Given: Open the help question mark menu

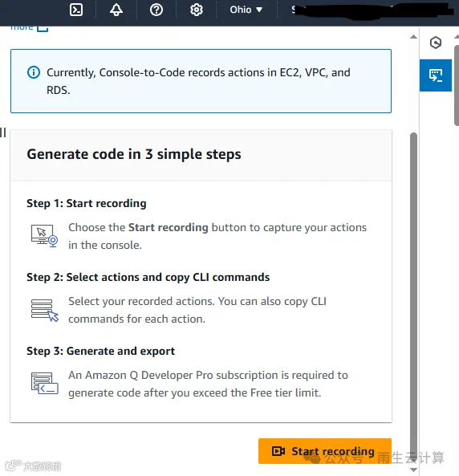Looking at the screenshot, I should [156, 10].
